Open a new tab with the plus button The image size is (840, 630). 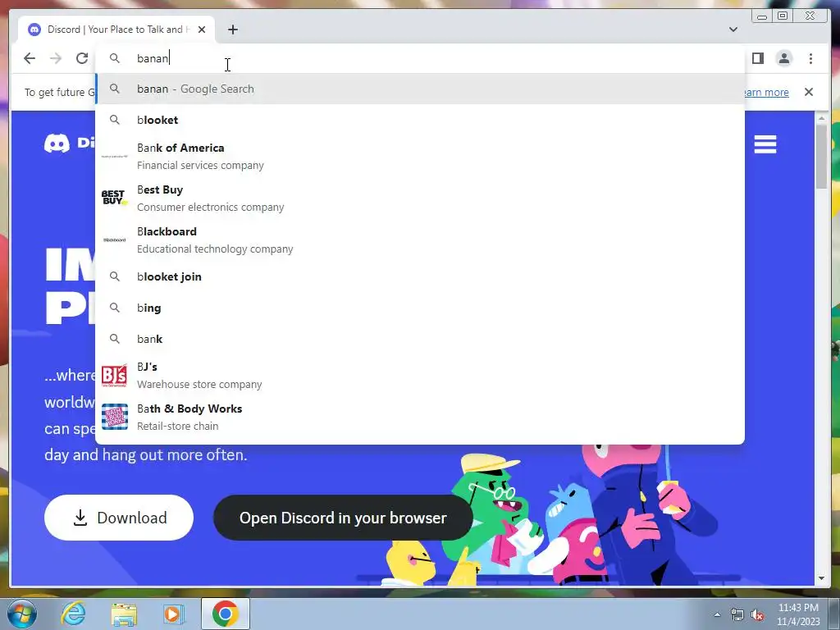232,30
